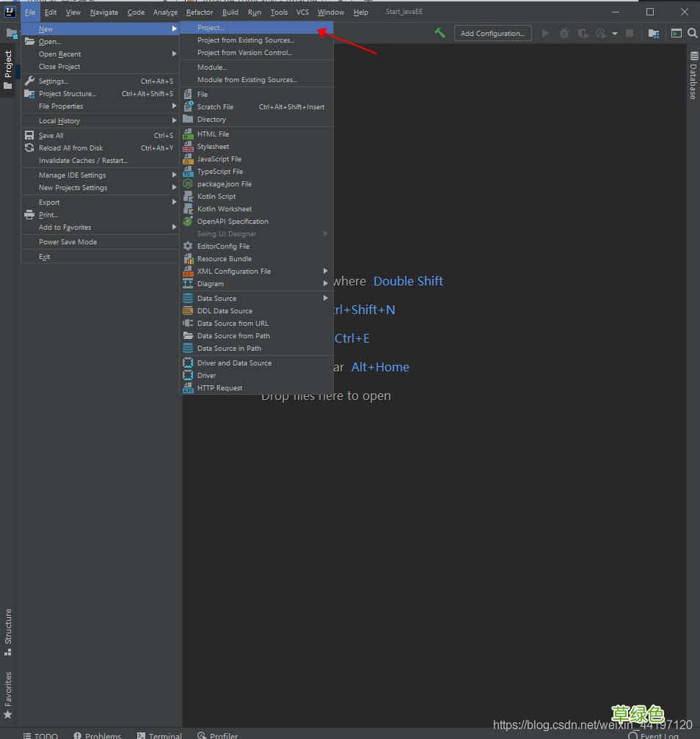The width and height of the screenshot is (700, 739).
Task: Open the Refactor menu
Action: pyautogui.click(x=200, y=12)
